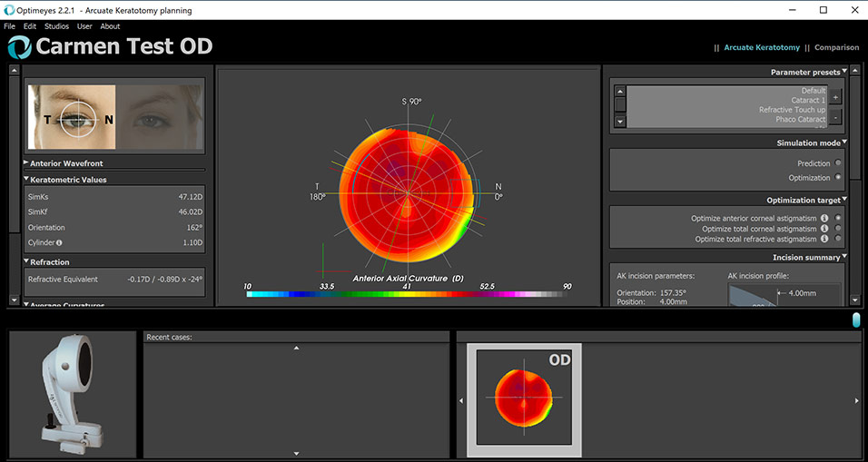Select the Refractive Touch up preset
Viewport: 868px width, 462px height.
pos(792,110)
